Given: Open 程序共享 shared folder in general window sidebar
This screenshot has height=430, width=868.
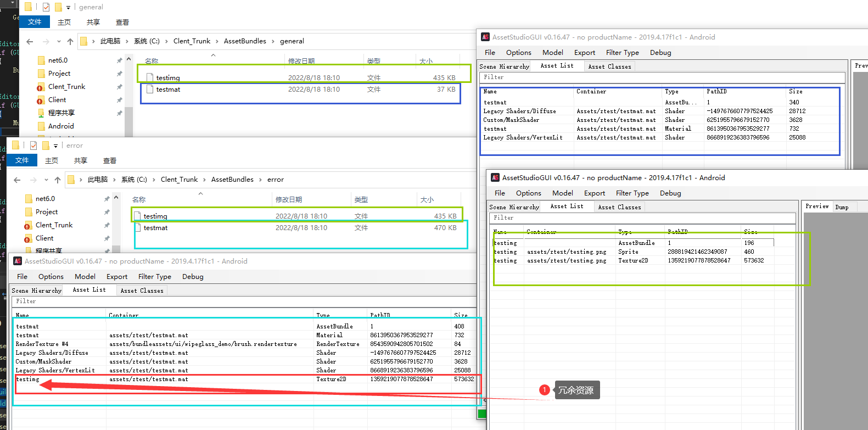Looking at the screenshot, I should 61,113.
